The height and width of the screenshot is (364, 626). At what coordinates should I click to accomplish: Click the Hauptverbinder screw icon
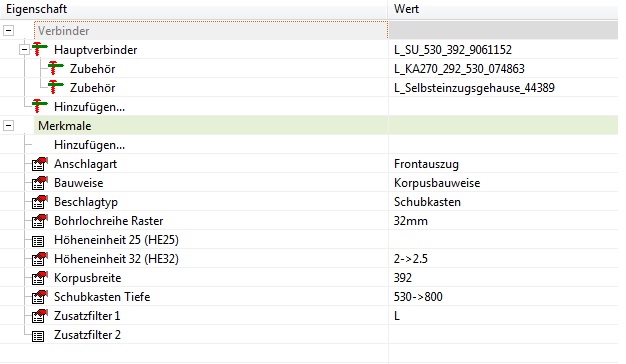[40, 49]
